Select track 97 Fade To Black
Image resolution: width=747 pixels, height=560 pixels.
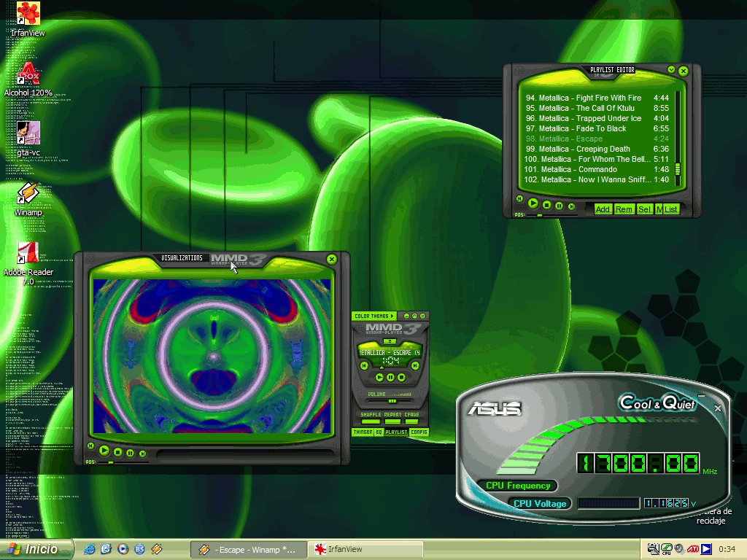597,128
